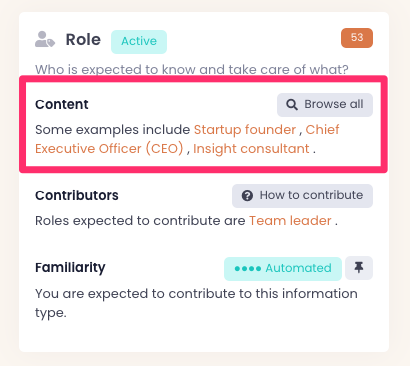Click the Role person-tag icon
410x366 pixels.
click(45, 39)
